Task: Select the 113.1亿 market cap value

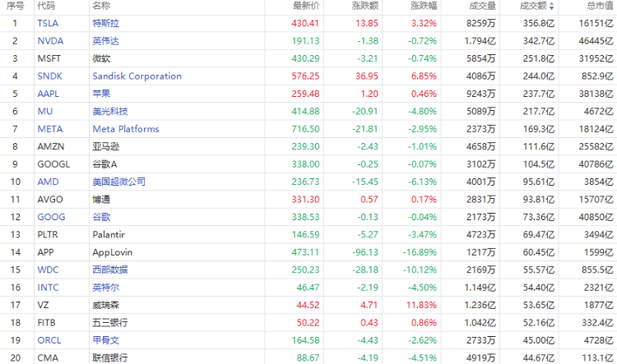Action: point(598,357)
